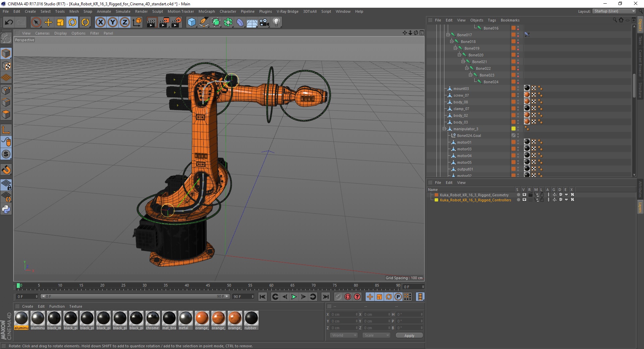Select the Live Selection tool
Screen dimensions: 644x349
pos(36,22)
